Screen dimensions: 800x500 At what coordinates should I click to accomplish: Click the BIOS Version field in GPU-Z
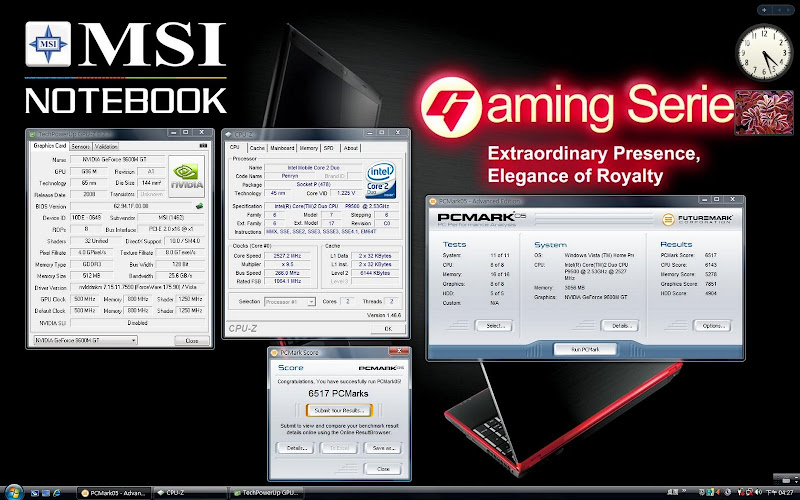[x=131, y=206]
